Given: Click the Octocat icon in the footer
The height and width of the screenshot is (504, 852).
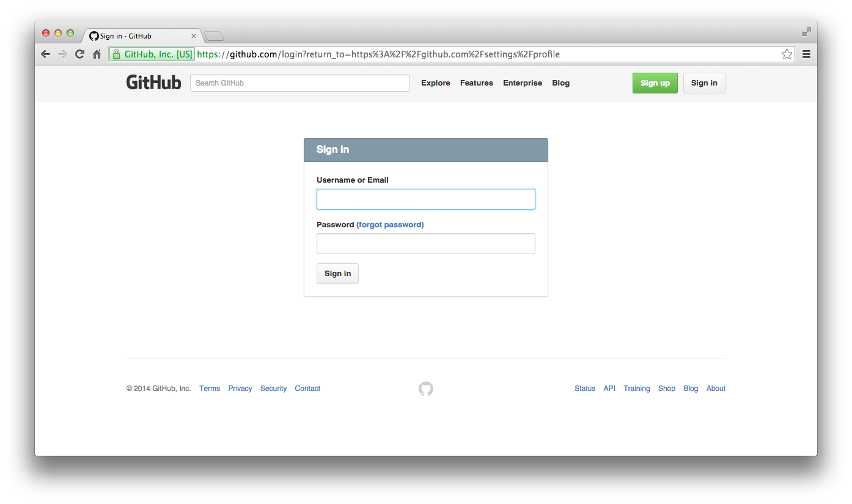Looking at the screenshot, I should 426,389.
